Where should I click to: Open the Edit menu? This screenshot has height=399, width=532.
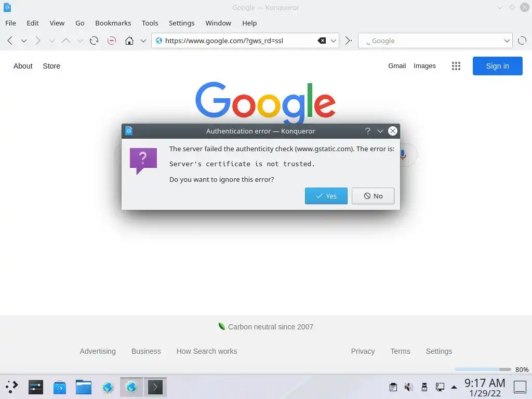[x=33, y=23]
